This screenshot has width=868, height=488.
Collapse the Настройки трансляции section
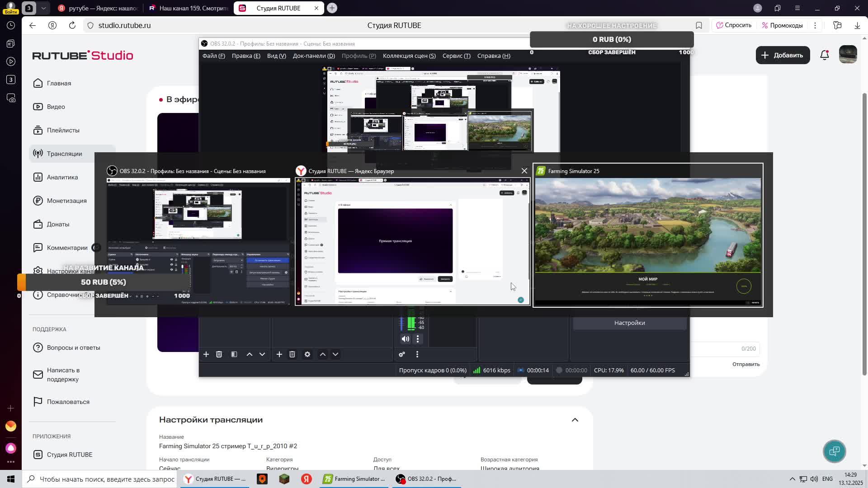coord(575,420)
